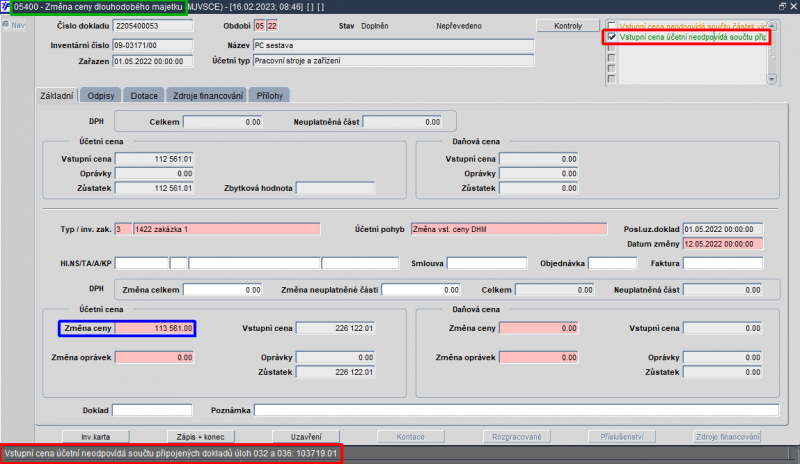
Task: Click the Zápis + konec button
Action: 201,436
